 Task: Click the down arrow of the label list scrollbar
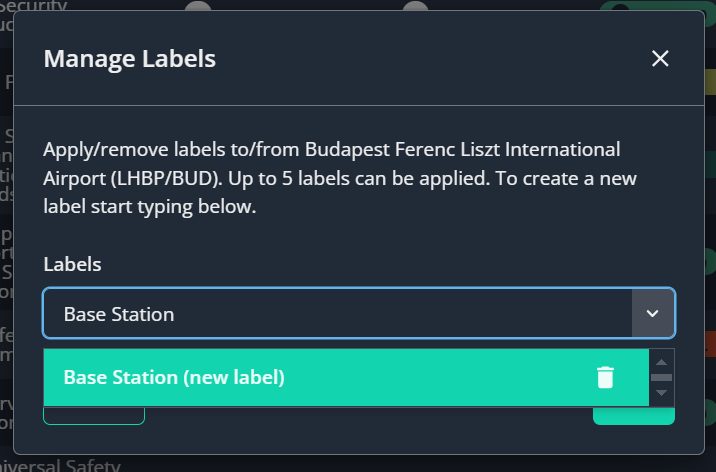(x=661, y=393)
